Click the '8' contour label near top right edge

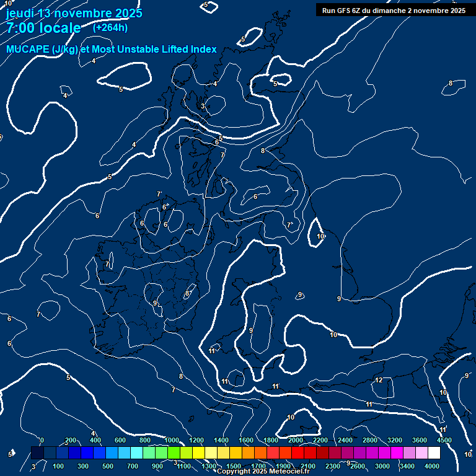tap(451, 83)
